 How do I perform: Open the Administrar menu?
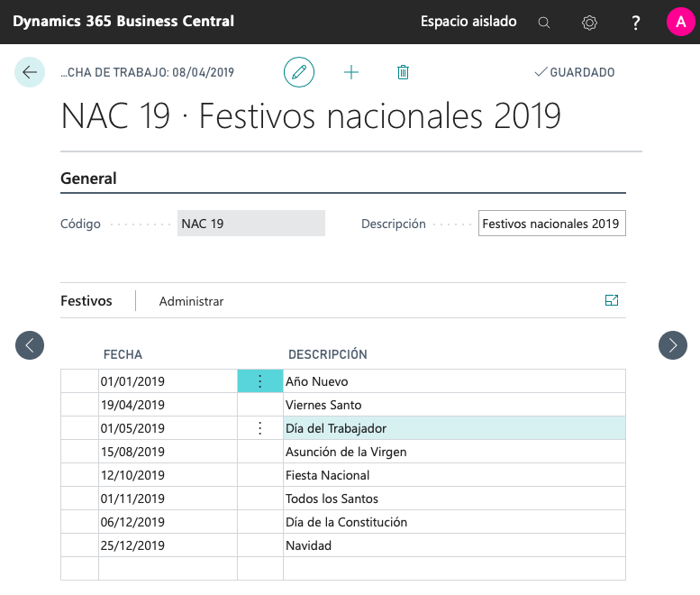point(191,301)
